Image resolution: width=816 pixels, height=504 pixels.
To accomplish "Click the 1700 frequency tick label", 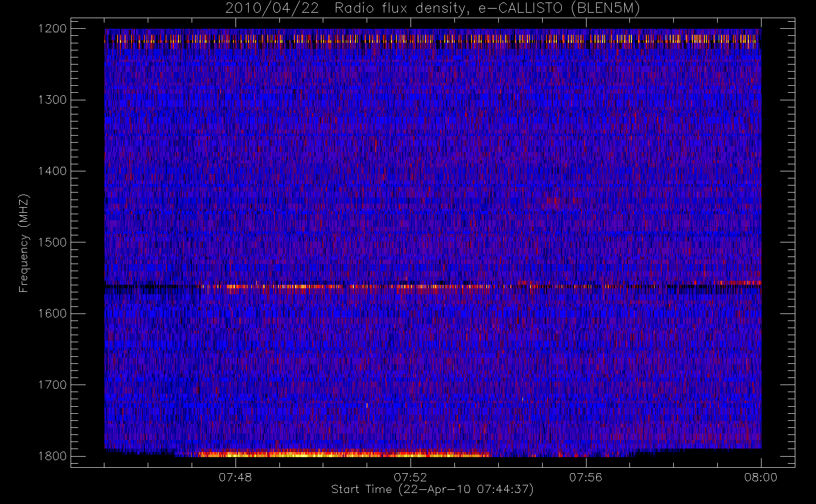I will (52, 385).
